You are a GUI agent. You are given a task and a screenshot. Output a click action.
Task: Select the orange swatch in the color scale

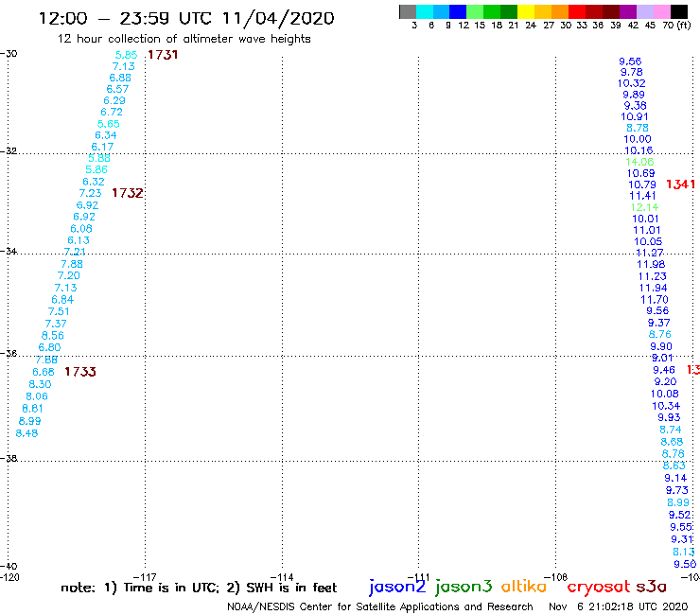560,11
